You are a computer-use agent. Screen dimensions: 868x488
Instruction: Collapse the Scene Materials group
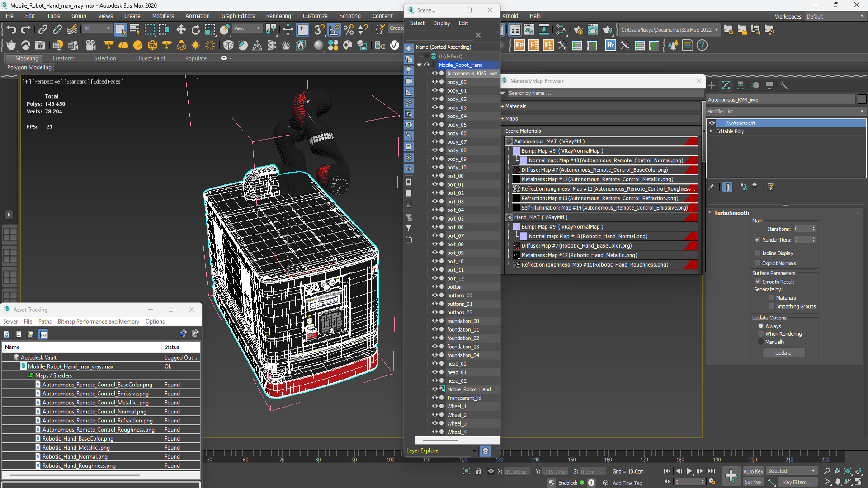coord(502,131)
